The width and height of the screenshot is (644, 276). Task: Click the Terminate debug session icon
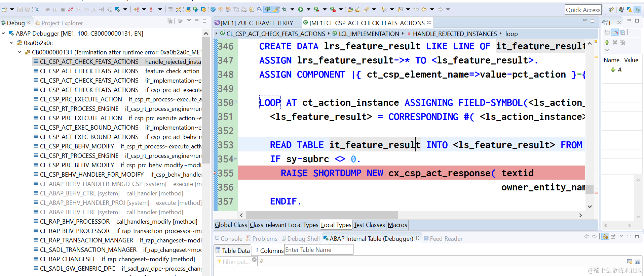click(63, 9)
